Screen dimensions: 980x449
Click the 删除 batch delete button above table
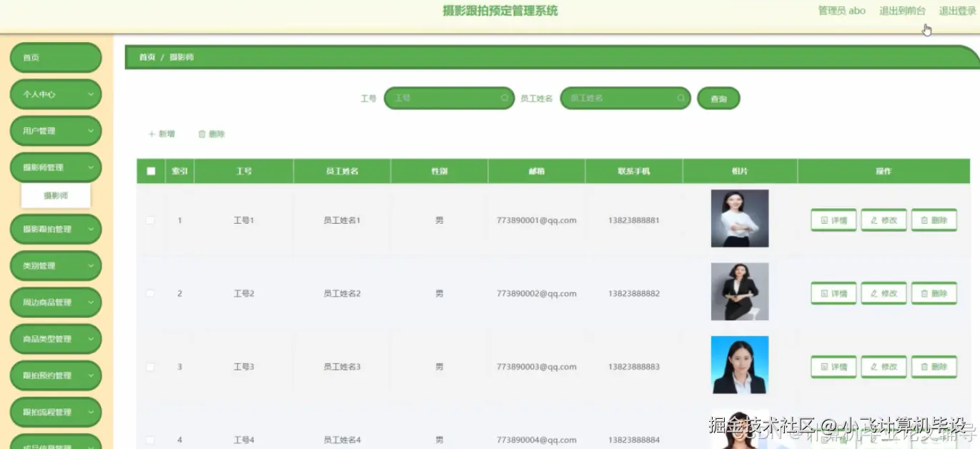[x=212, y=134]
